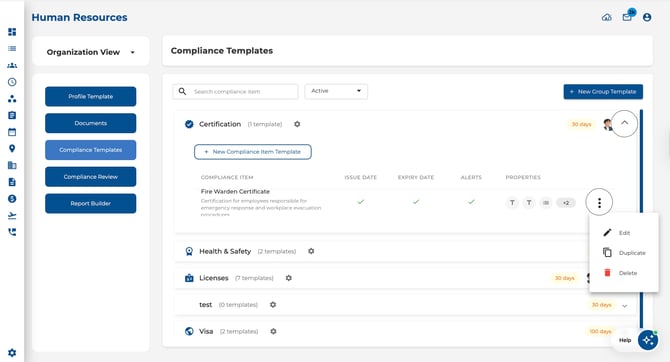
Task: Open the user account avatar icon
Action: coord(647,17)
